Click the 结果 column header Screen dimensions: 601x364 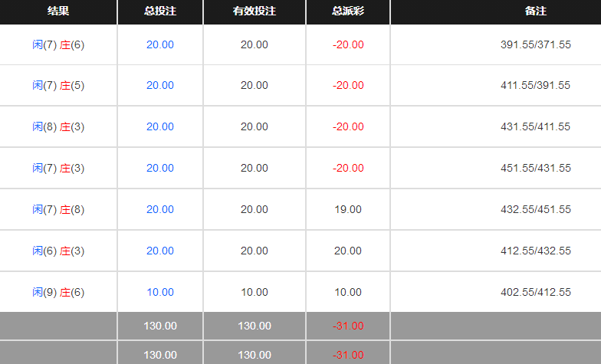pyautogui.click(x=58, y=11)
